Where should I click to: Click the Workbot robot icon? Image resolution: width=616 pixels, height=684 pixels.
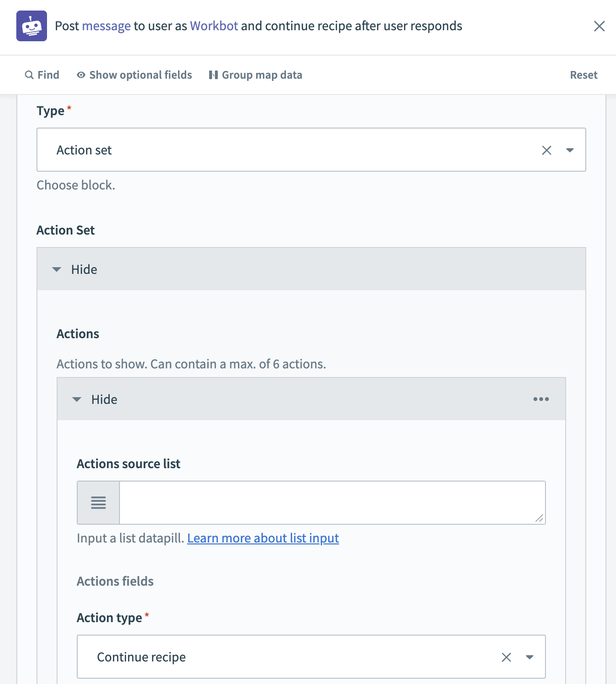pyautogui.click(x=32, y=26)
